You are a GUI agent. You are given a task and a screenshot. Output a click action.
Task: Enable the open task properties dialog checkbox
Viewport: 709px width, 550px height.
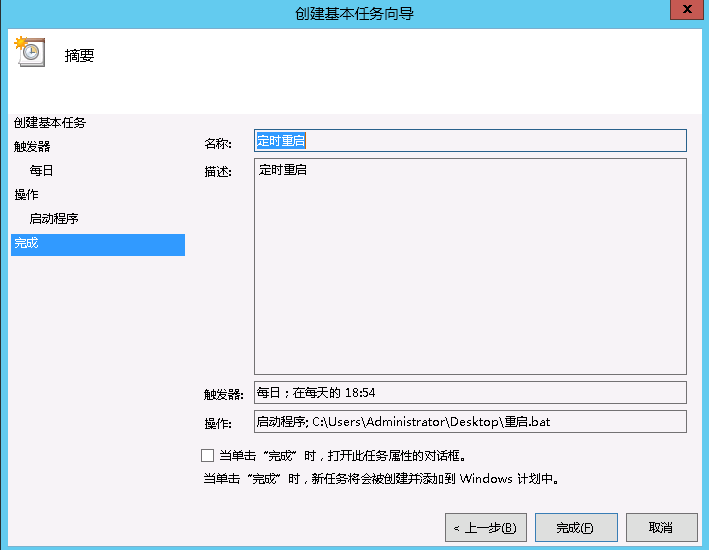pyautogui.click(x=208, y=456)
